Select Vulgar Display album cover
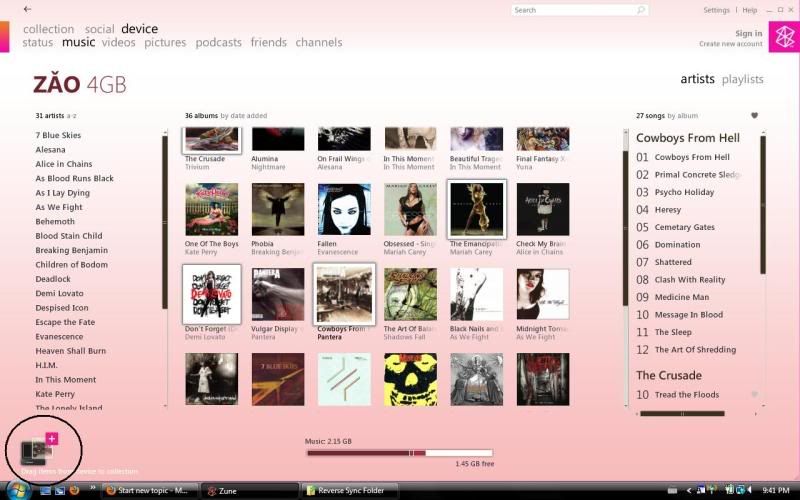The image size is (800, 500). pyautogui.click(x=278, y=294)
